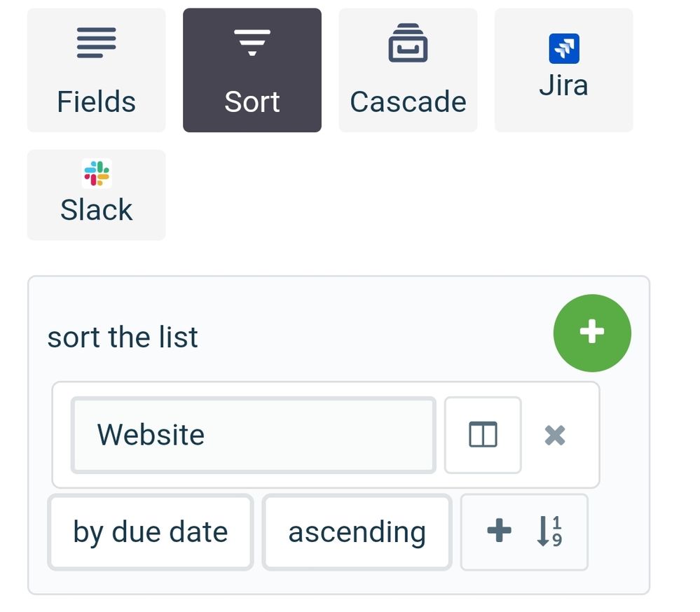The height and width of the screenshot is (612, 700).
Task: Click the "sort the list" heading text
Action: [123, 337]
